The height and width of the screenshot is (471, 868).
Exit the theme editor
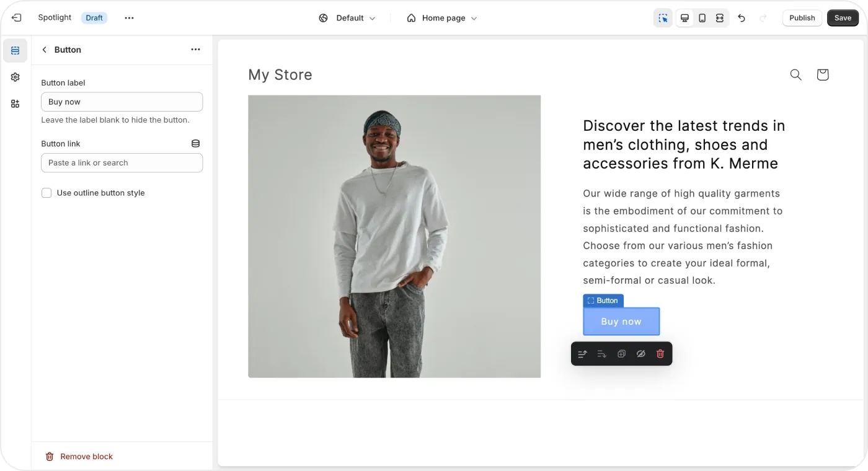(17, 18)
